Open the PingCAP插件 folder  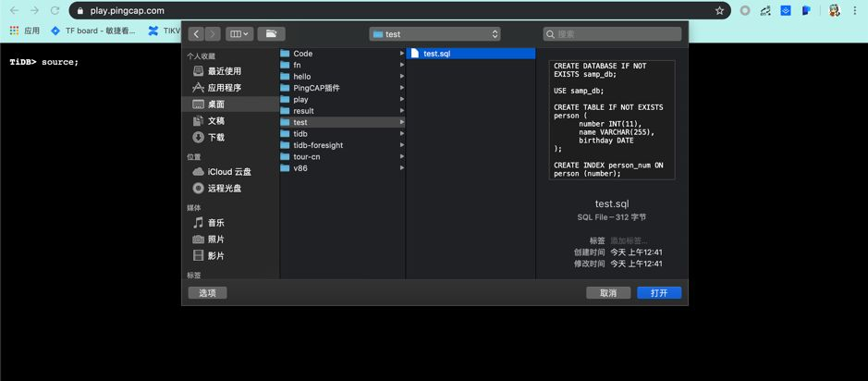[x=342, y=88]
